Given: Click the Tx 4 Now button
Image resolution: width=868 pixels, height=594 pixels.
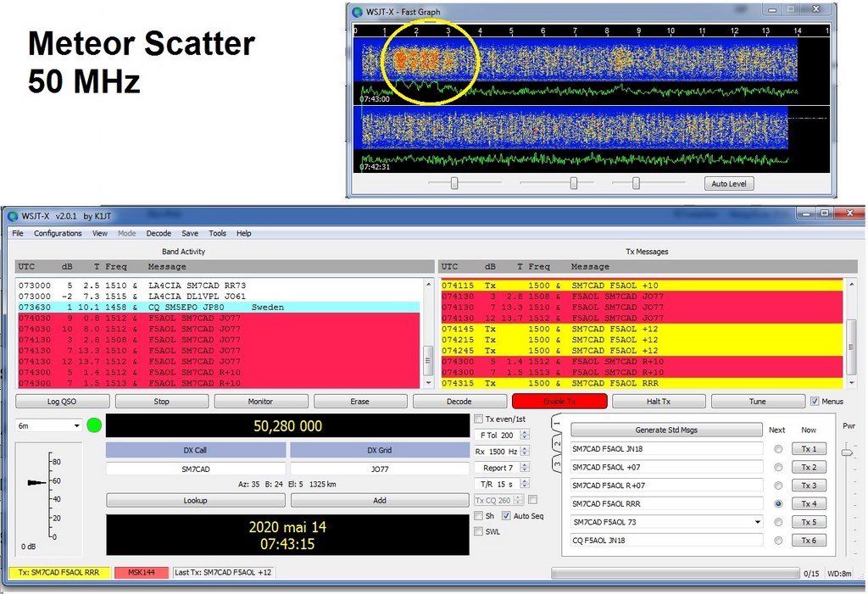Looking at the screenshot, I should [809, 504].
